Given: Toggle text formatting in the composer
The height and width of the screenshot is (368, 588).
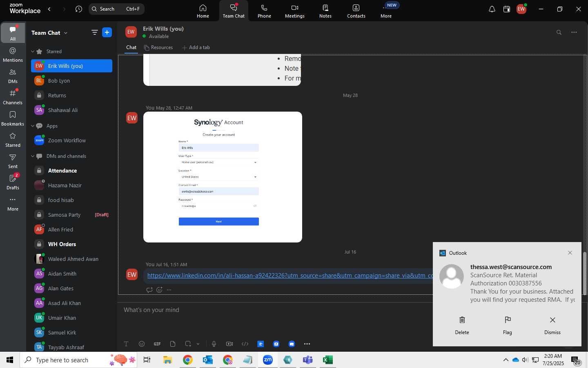Looking at the screenshot, I should [126, 344].
